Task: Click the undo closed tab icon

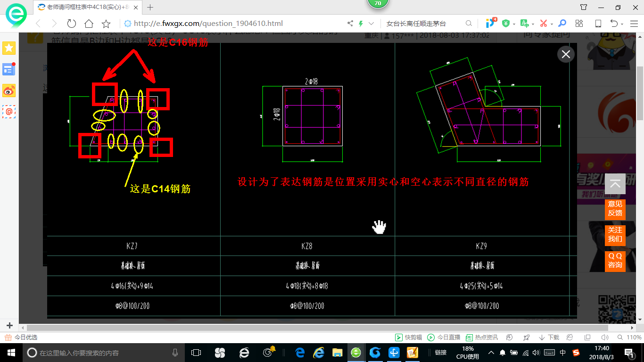Action: [x=614, y=24]
